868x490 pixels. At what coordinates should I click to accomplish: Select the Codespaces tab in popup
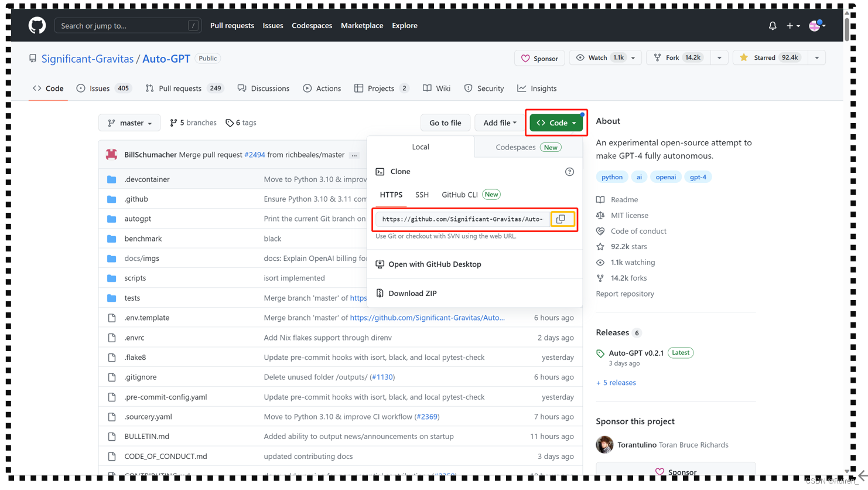(528, 147)
